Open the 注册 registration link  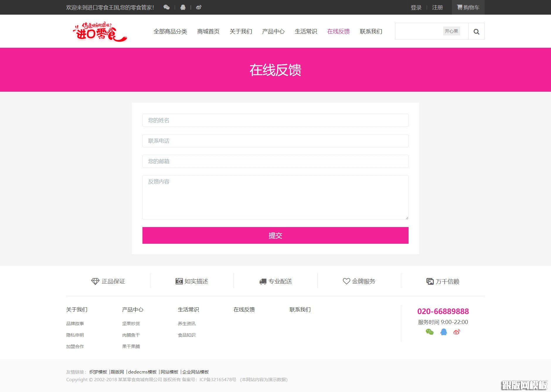coord(437,7)
